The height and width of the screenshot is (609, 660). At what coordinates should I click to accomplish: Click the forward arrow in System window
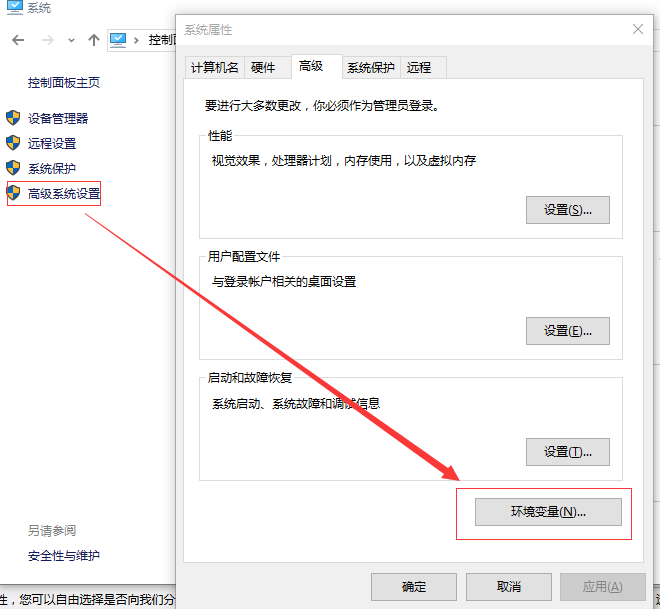48,40
